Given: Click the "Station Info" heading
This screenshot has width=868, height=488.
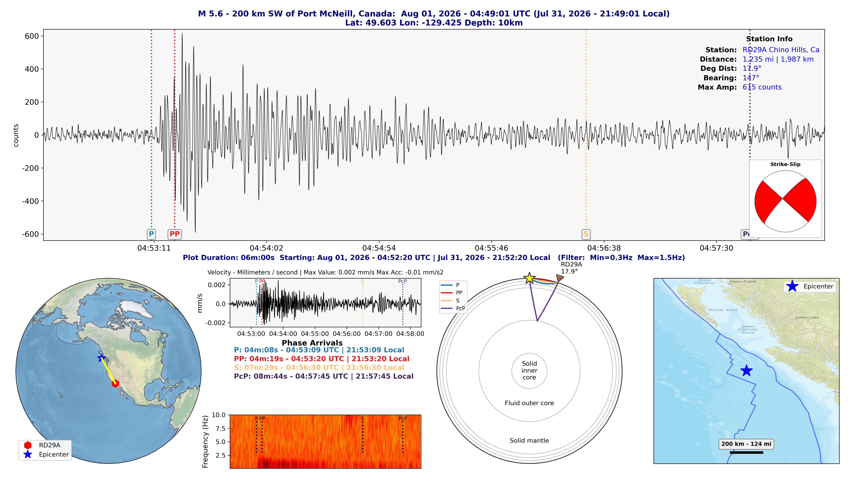Looking at the screenshot, I should [769, 39].
